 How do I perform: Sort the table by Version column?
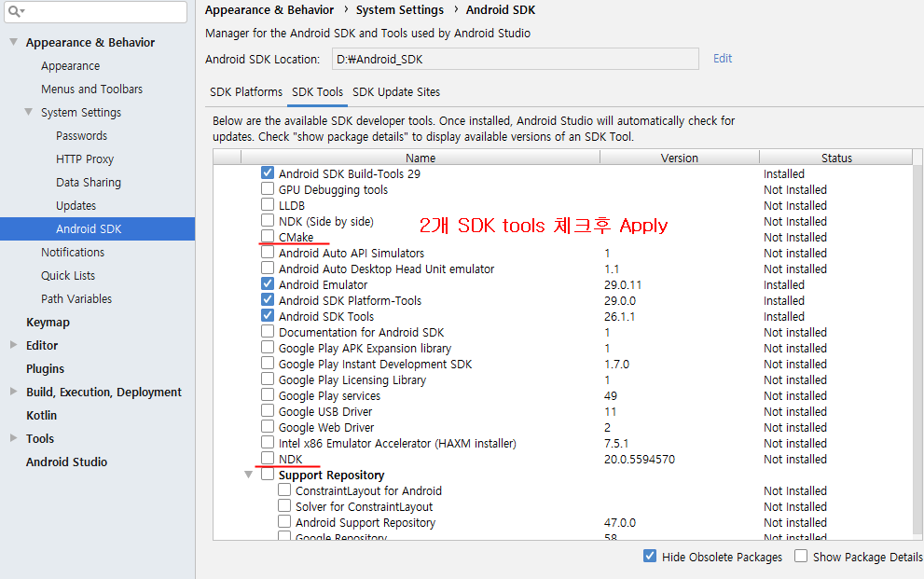pos(680,158)
